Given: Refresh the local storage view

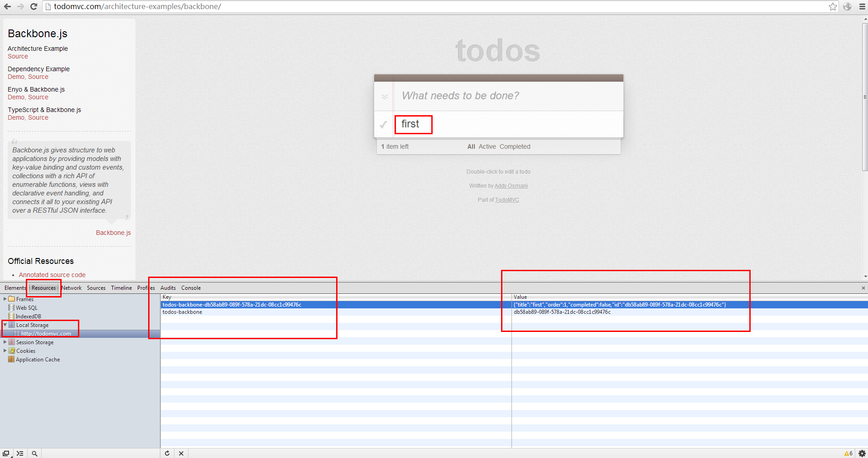Looking at the screenshot, I should (x=167, y=453).
